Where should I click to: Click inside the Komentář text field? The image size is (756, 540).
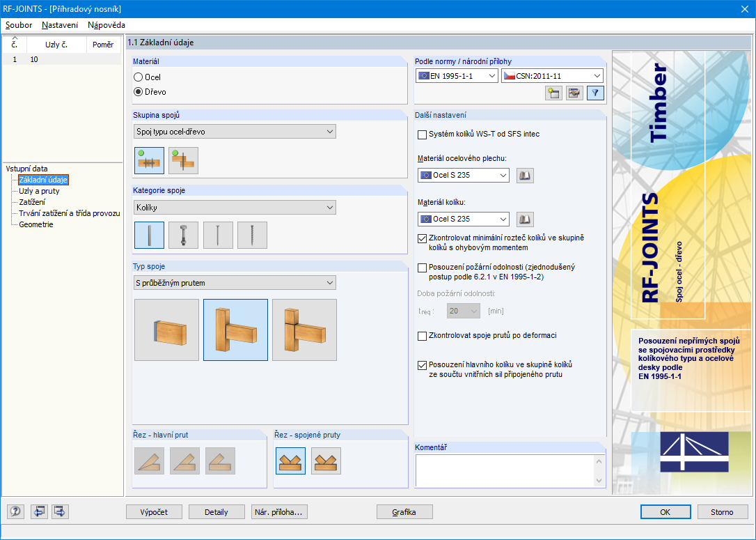point(505,471)
